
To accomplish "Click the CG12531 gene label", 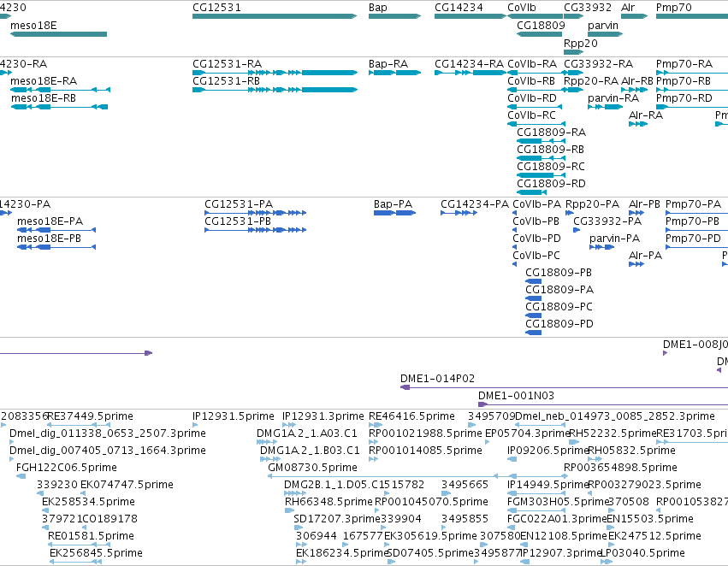I will click(216, 8).
